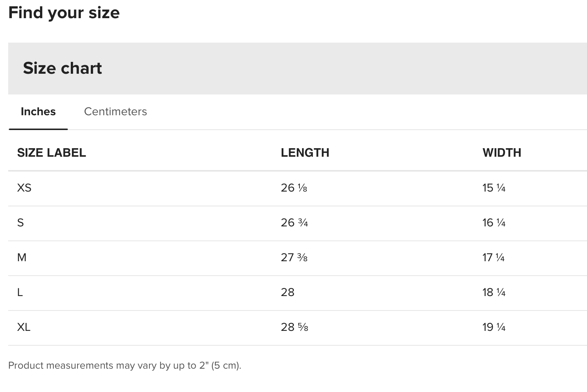Click the SIZE LABEL column header
Screen dimensions: 587x392
tap(52, 153)
